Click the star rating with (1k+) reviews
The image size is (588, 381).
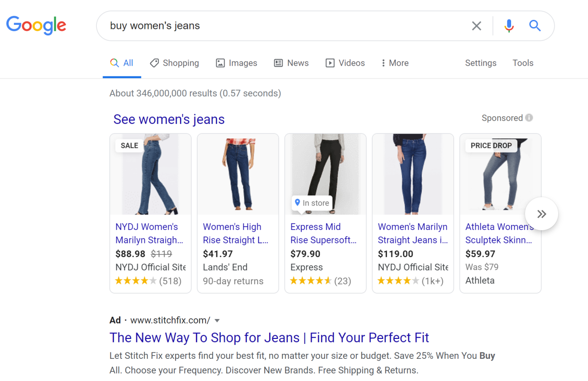click(x=411, y=281)
